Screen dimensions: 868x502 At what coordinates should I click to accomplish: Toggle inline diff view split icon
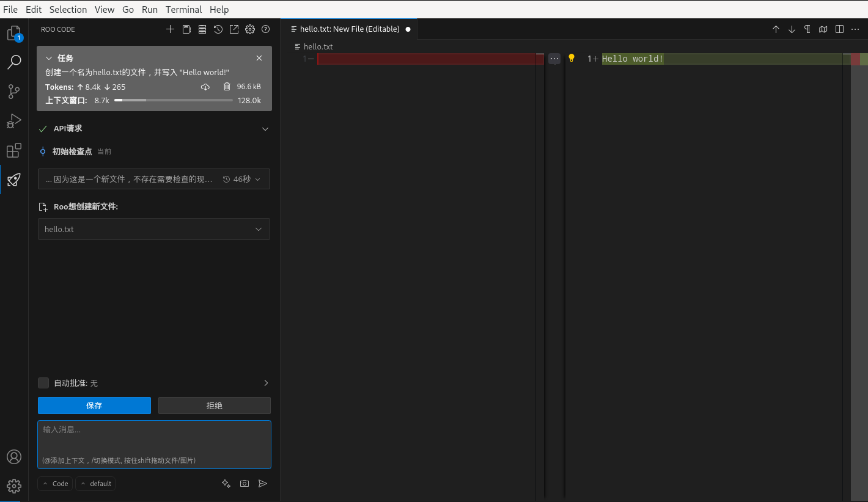[839, 29]
